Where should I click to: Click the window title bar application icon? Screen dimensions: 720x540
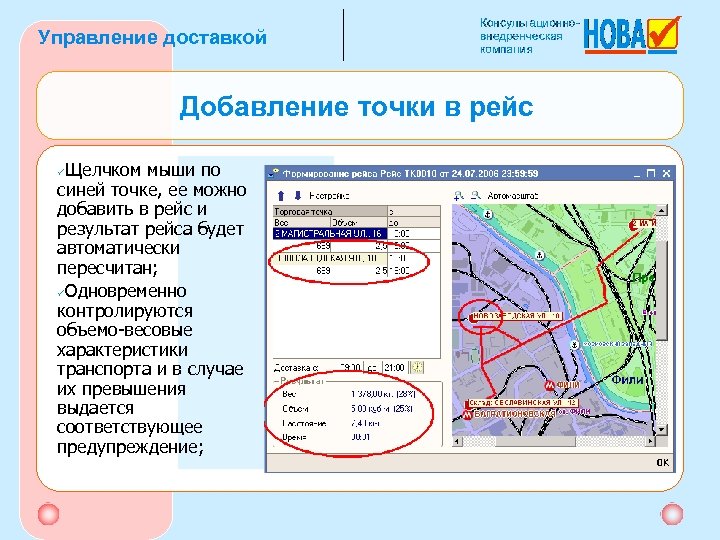[x=274, y=174]
